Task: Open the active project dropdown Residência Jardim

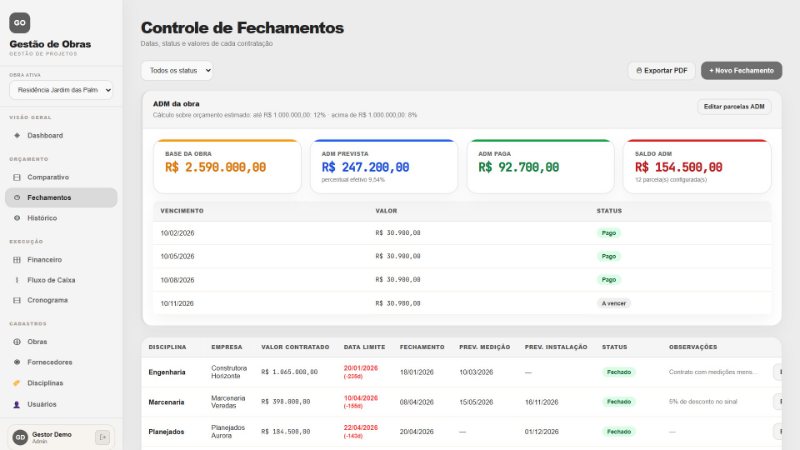Action: click(61, 90)
